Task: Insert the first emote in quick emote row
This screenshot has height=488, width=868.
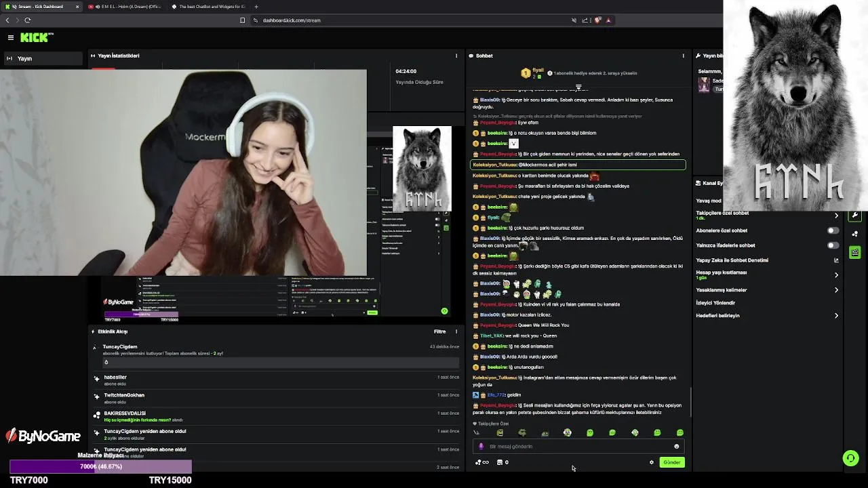Action: pyautogui.click(x=477, y=432)
